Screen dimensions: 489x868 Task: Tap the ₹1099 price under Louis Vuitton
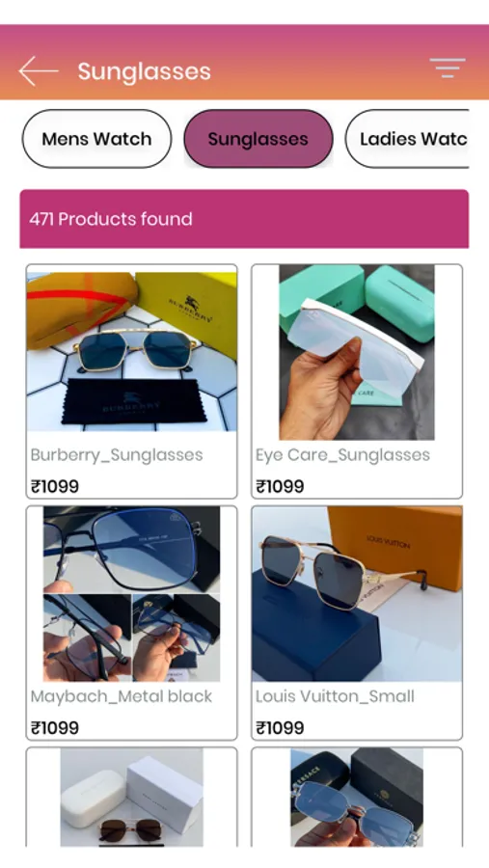280,728
